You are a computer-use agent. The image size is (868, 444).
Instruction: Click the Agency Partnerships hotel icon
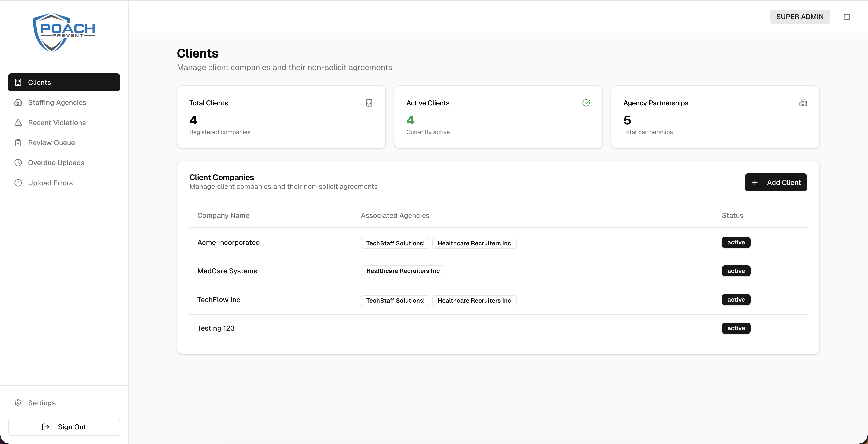803,103
